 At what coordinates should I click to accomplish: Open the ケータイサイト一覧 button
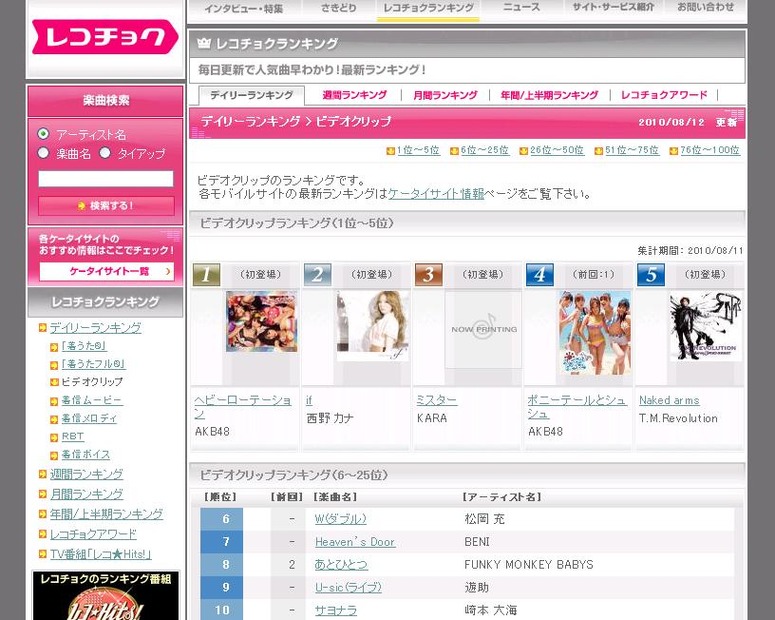coord(107,271)
